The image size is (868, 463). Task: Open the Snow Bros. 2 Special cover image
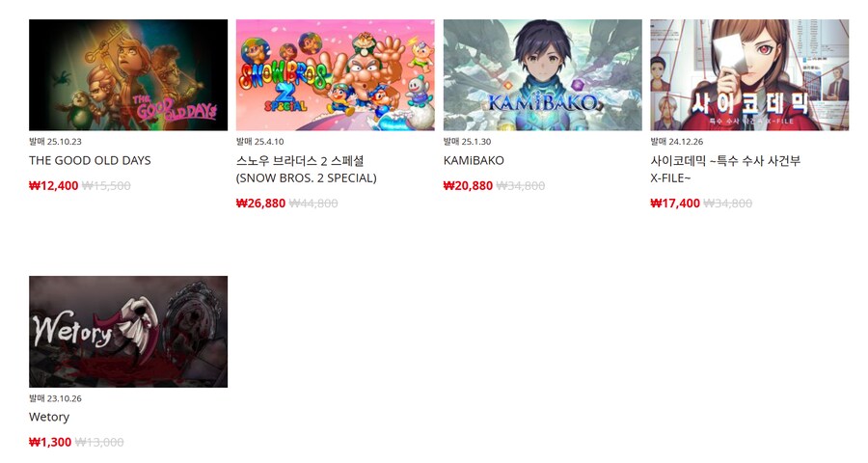(335, 75)
